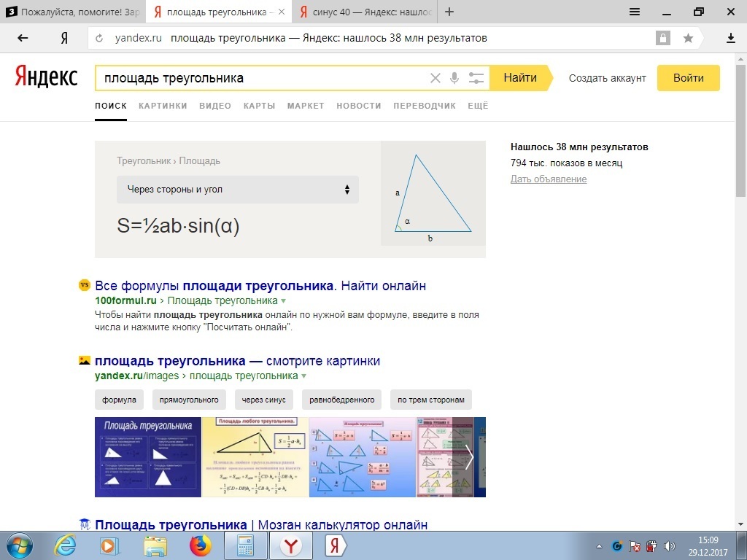The image size is (747, 560).
Task: Click the yellow Найти search button
Action: (x=521, y=78)
